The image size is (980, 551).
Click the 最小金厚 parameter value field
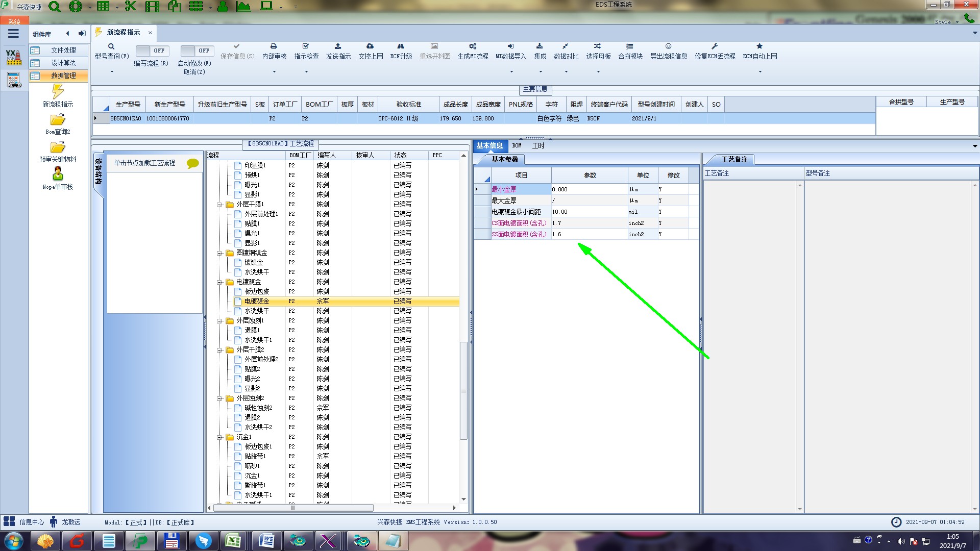(589, 189)
